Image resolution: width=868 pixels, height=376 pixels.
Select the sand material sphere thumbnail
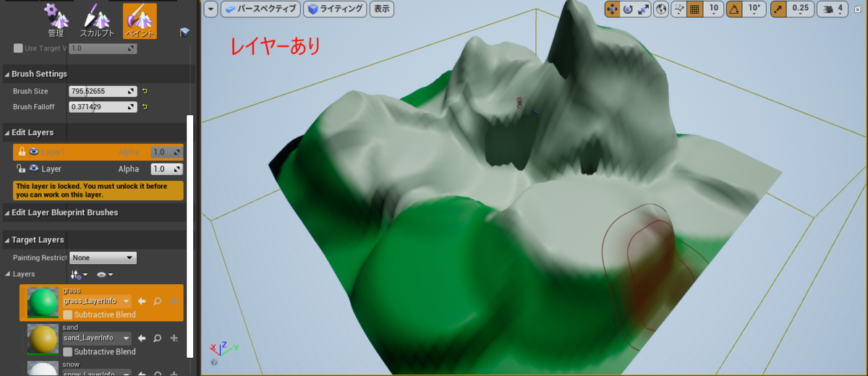point(43,340)
